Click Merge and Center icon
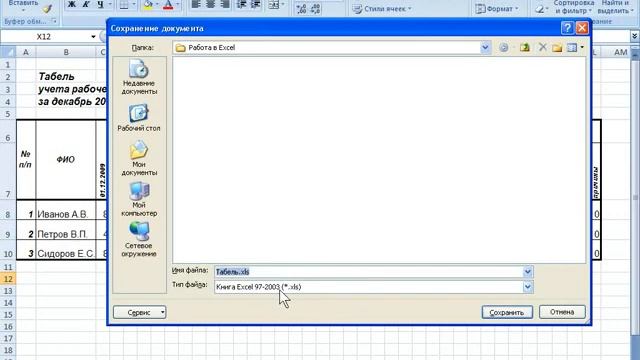Image resolution: width=640 pixels, height=360 pixels. coord(274,5)
